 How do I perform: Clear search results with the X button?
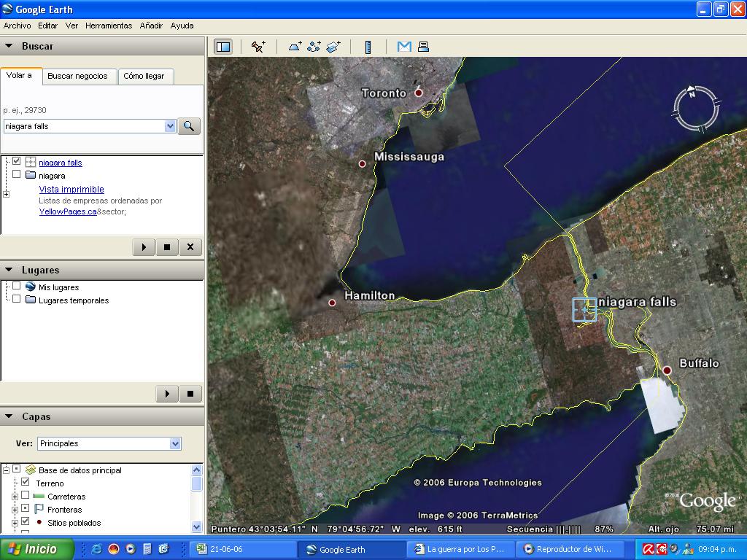tap(190, 247)
